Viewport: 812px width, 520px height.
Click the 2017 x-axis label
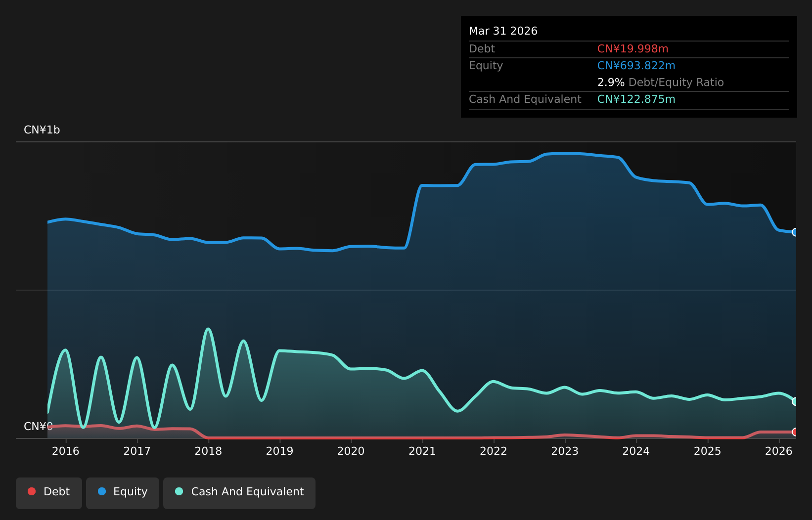click(137, 451)
